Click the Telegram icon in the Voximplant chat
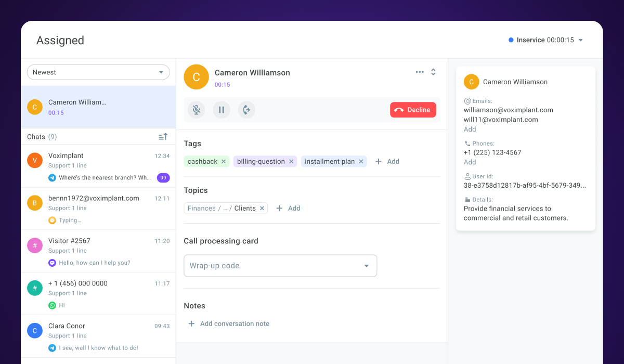 click(x=52, y=178)
